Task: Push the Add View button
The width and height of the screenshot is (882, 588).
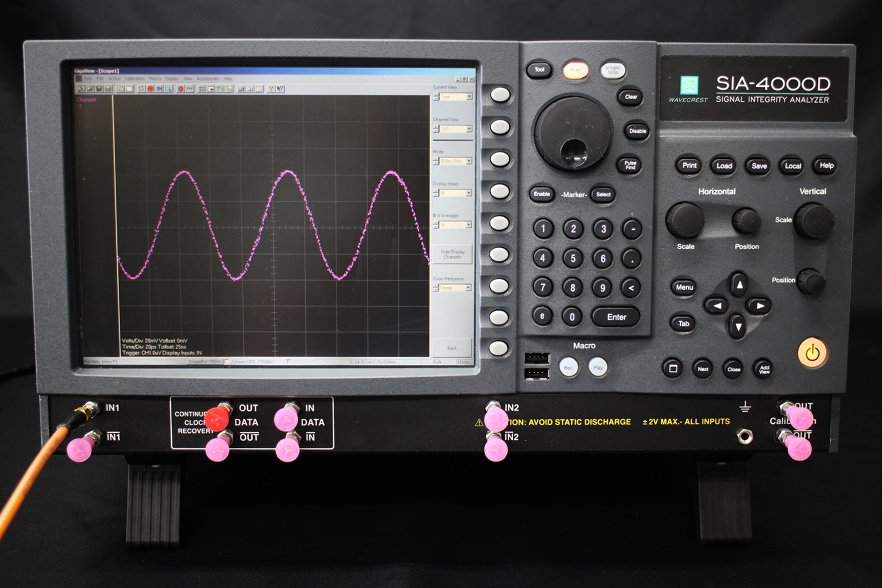Action: (764, 369)
